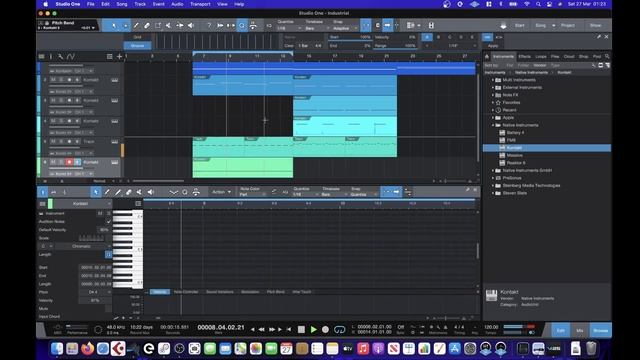Screen dimensions: 640x360
Task: Click the Rewind transport button
Action: pyautogui.click(x=262, y=329)
